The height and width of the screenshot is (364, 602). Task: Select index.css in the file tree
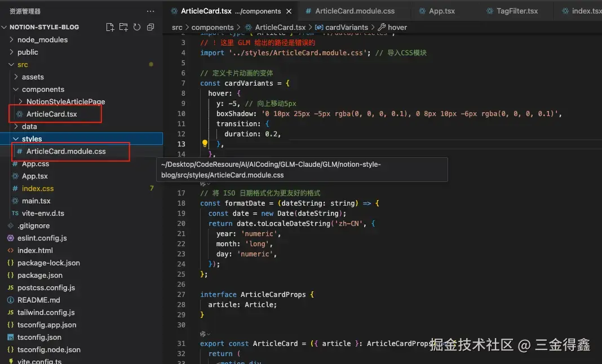click(38, 188)
